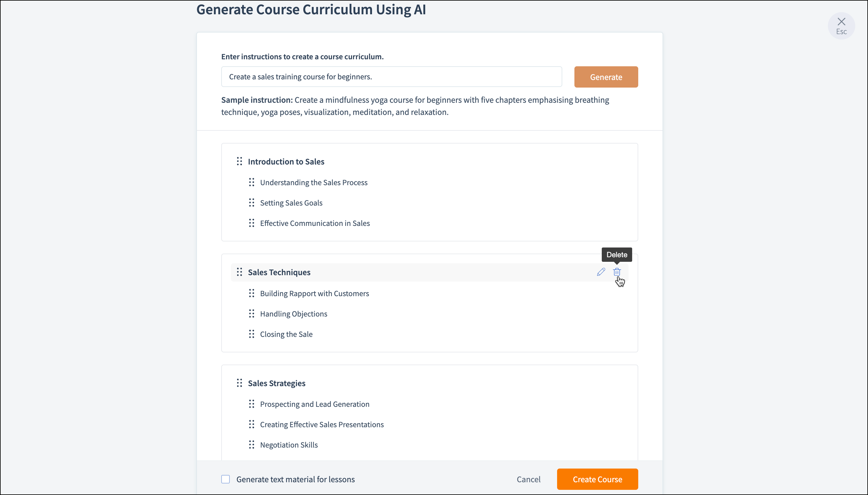868x495 pixels.
Task: Focus the course instructions text field
Action: click(391, 77)
